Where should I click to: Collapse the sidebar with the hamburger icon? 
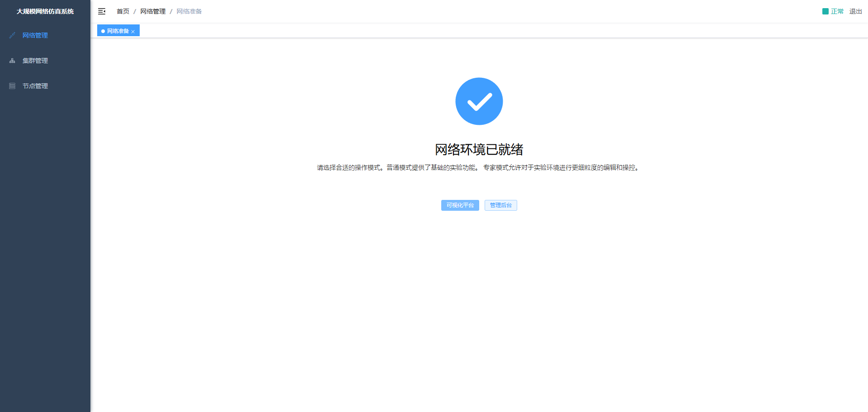pos(102,11)
